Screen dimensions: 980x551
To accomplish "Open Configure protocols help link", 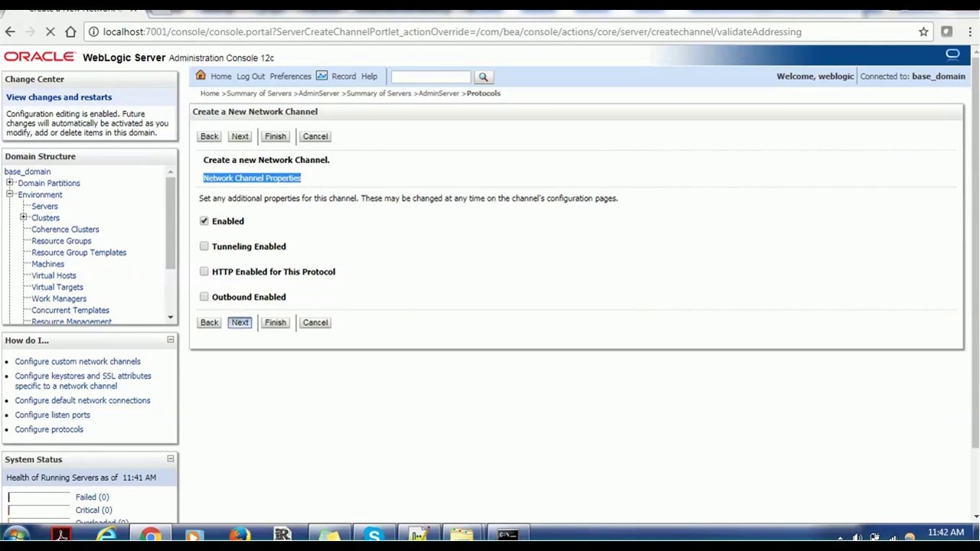I will (49, 429).
